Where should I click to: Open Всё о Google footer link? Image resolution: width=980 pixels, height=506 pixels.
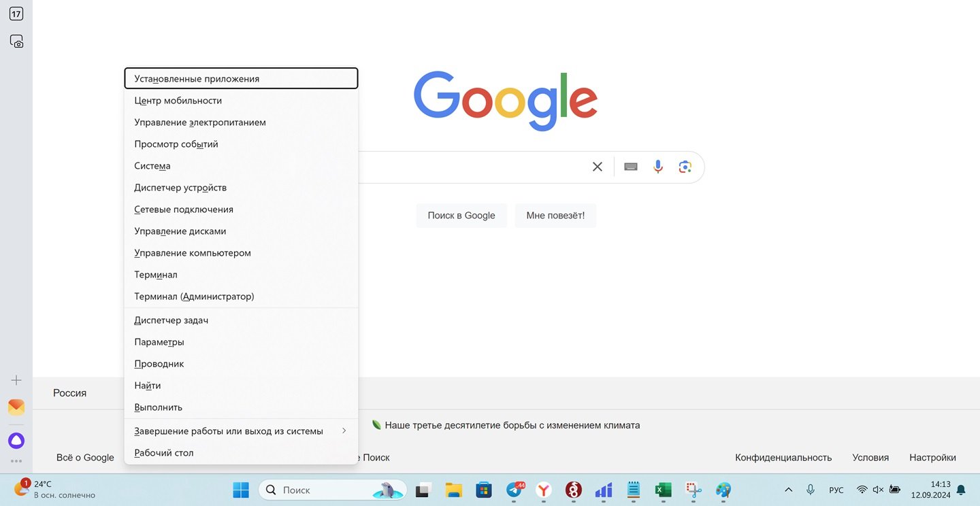click(85, 458)
